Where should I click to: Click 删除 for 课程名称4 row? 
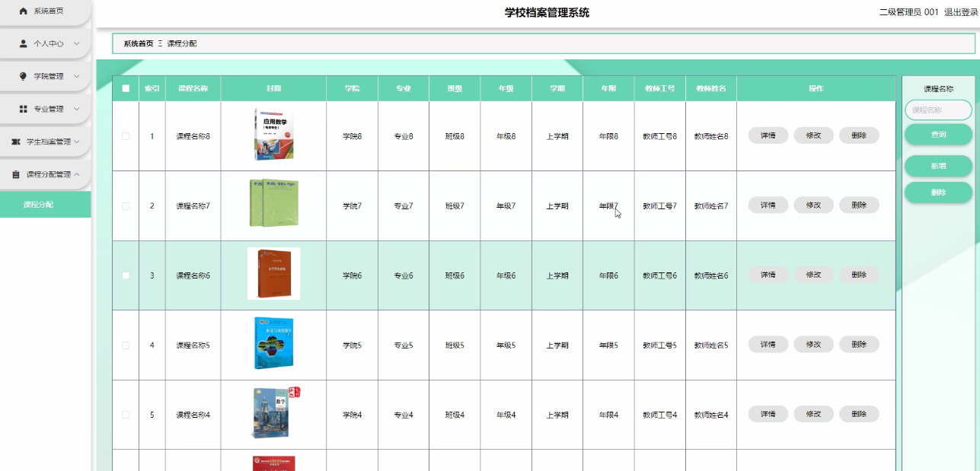859,414
